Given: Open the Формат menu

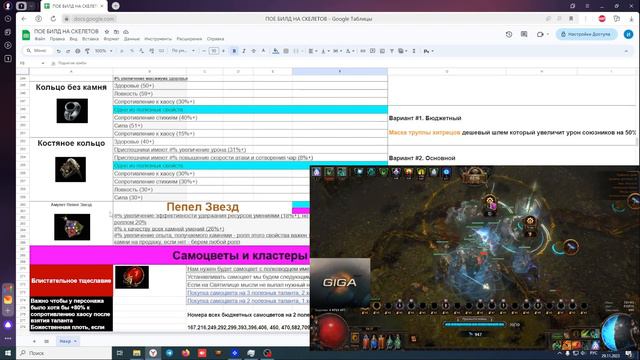Looking at the screenshot, I should coord(111,39).
